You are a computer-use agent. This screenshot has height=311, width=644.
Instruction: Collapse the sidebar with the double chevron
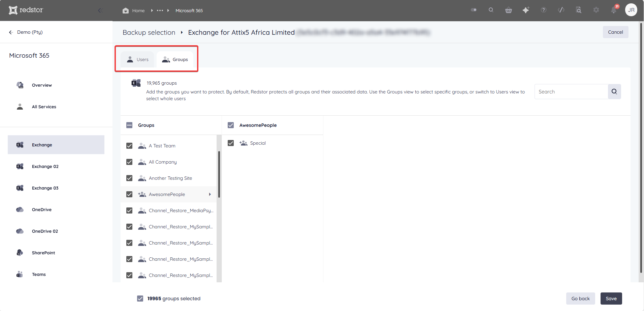(x=100, y=10)
